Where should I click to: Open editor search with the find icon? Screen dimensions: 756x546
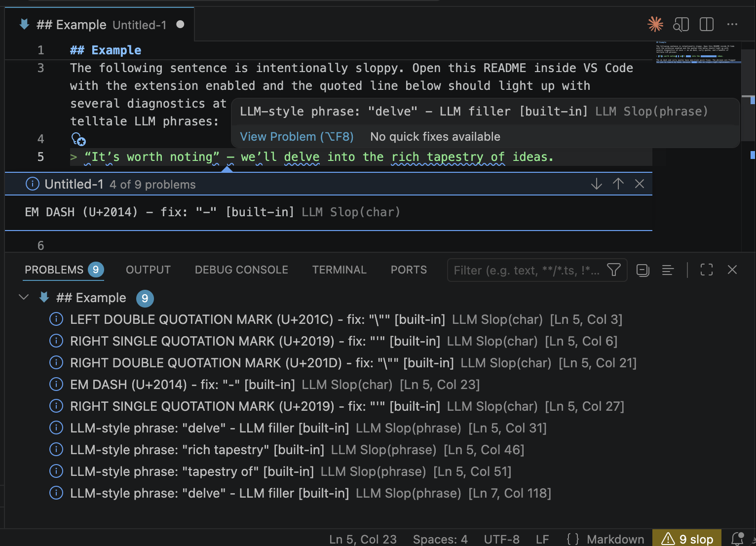tap(681, 24)
